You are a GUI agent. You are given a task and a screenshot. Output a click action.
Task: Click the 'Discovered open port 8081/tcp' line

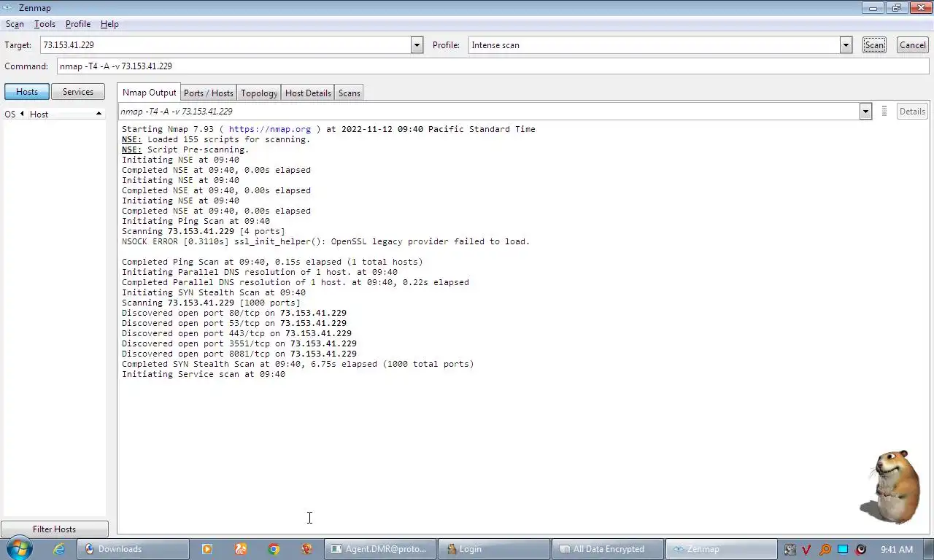239,354
